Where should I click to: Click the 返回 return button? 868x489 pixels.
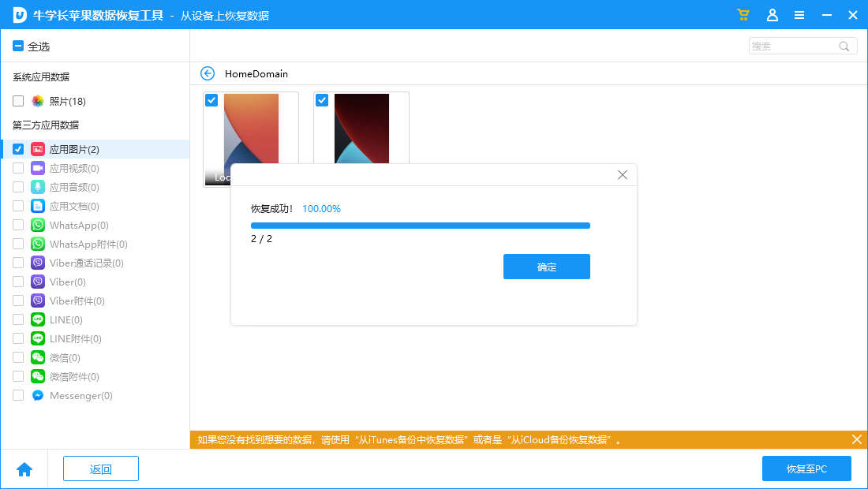pyautogui.click(x=100, y=468)
